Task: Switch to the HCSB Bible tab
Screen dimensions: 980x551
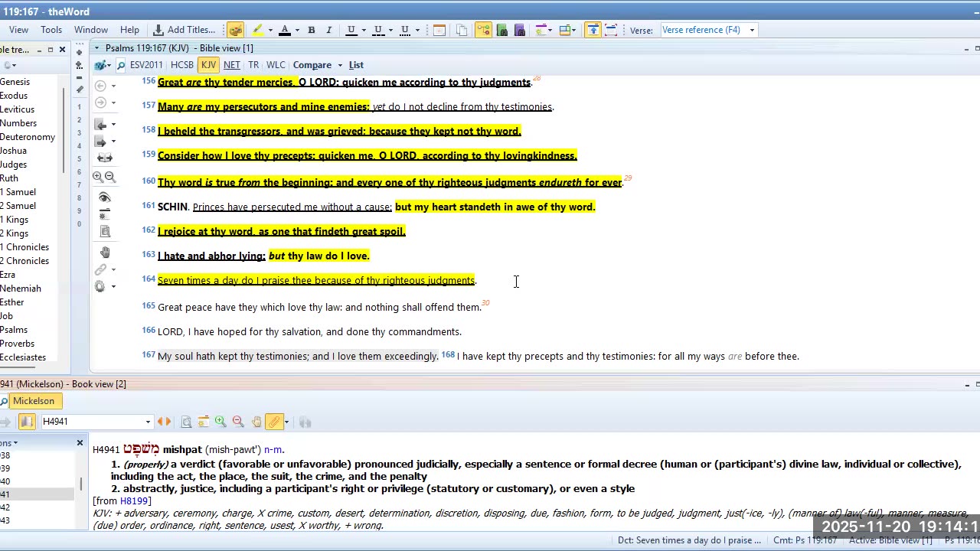Action: [182, 65]
